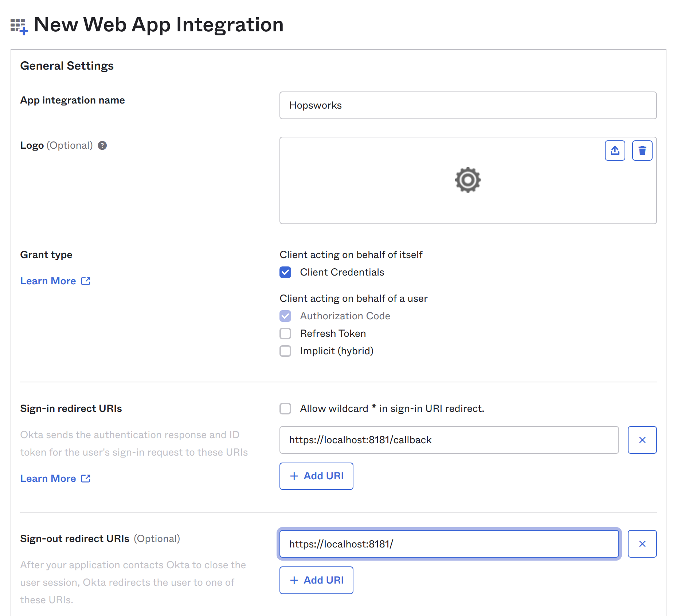Click the sign-in redirect URI text field

pos(449,440)
